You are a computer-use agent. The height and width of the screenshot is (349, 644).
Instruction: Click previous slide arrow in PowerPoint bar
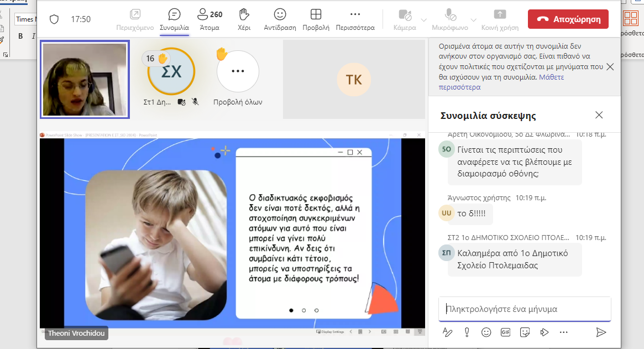coord(351,332)
